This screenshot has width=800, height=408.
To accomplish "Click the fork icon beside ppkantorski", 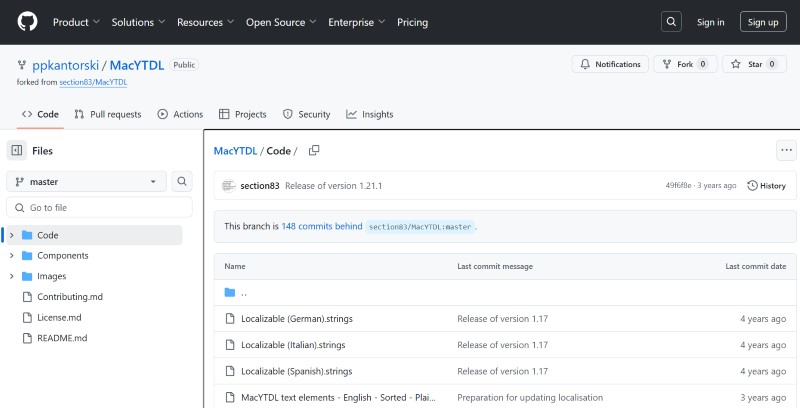I will (21, 65).
